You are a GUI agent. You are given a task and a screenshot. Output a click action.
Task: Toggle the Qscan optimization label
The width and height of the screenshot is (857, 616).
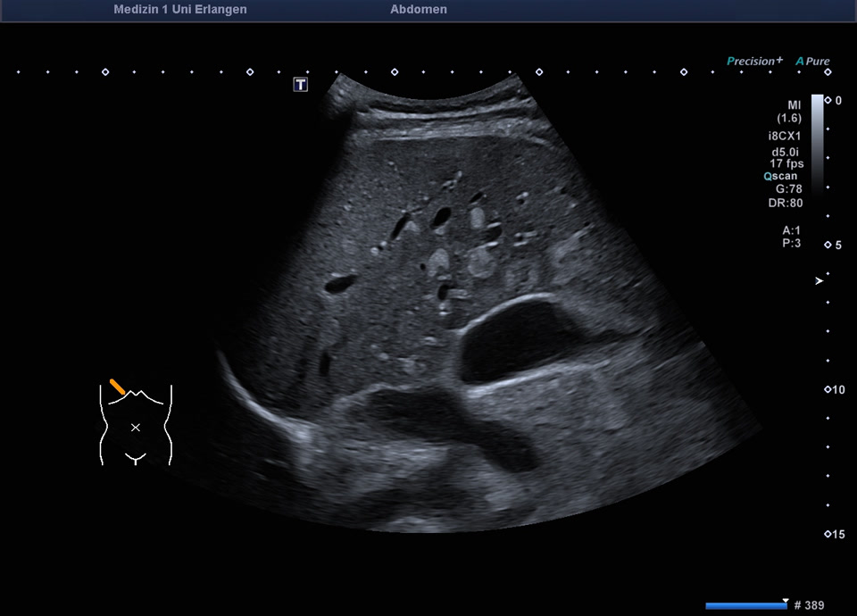coord(780,176)
